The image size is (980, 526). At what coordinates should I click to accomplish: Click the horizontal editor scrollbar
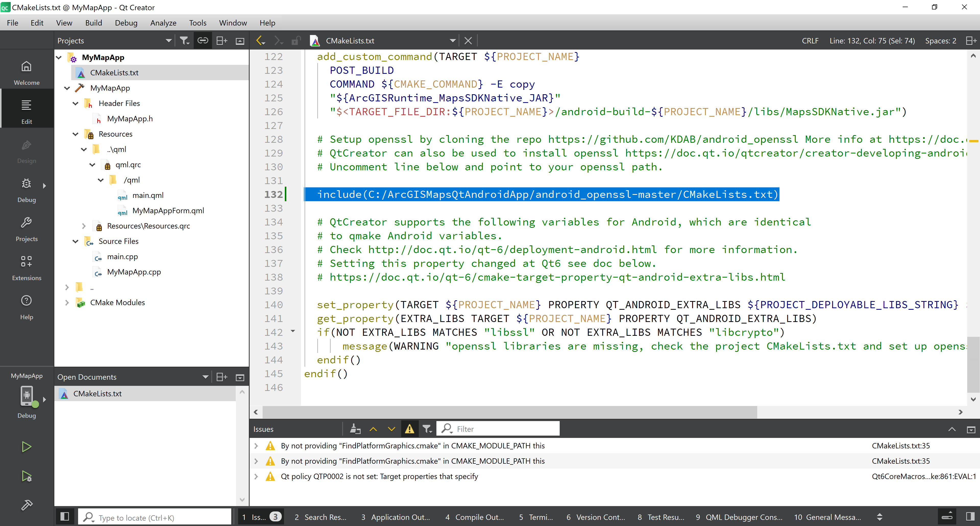pos(509,412)
